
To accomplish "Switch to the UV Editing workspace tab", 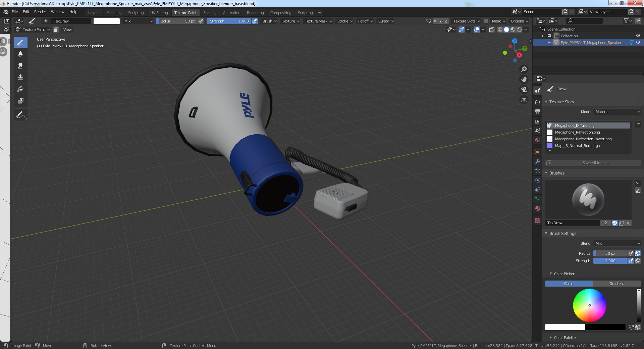I will (159, 13).
